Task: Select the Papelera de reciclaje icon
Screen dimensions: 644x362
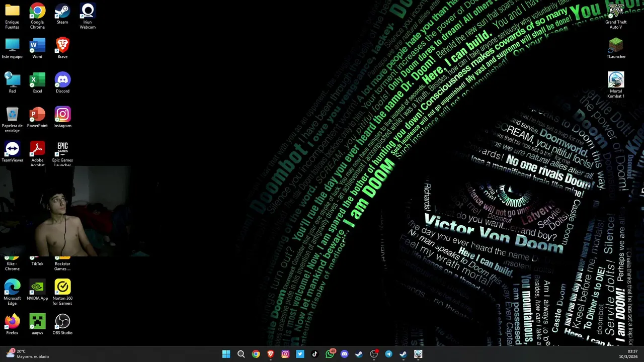Action: coord(12,120)
